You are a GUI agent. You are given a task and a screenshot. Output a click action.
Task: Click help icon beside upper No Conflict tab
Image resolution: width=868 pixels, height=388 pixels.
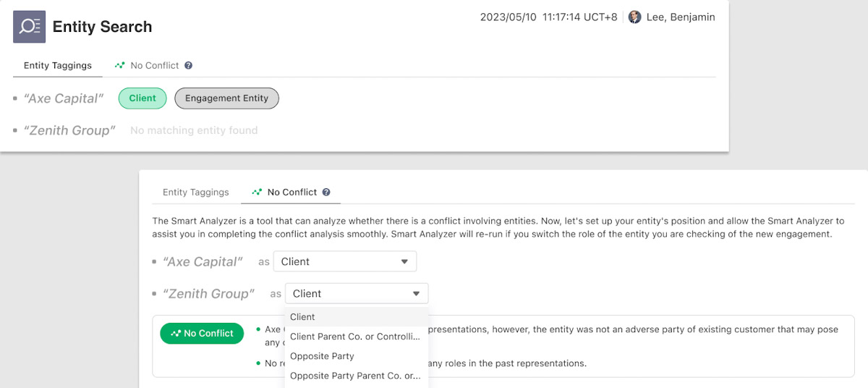click(x=188, y=65)
